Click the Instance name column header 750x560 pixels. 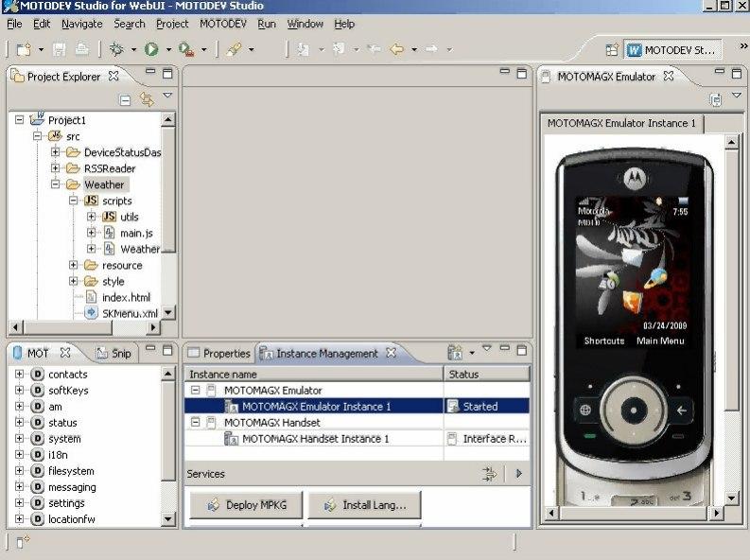coord(314,374)
